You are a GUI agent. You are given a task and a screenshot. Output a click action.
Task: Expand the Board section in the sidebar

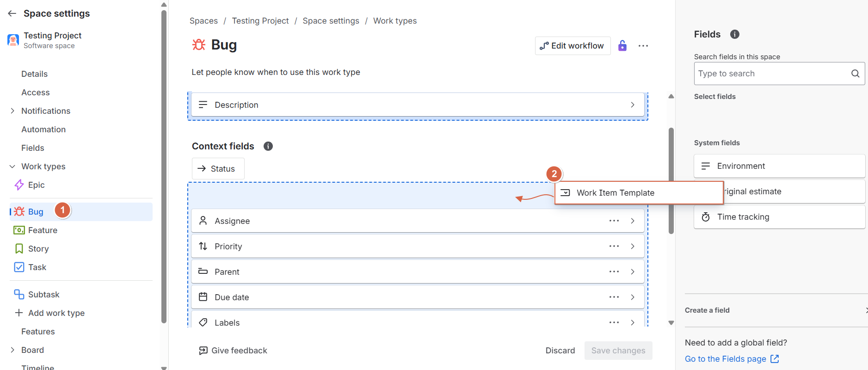12,350
